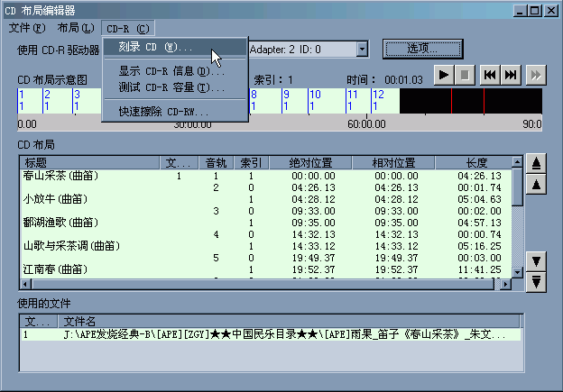
Task: Move track to bottom of list
Action: 536,281
